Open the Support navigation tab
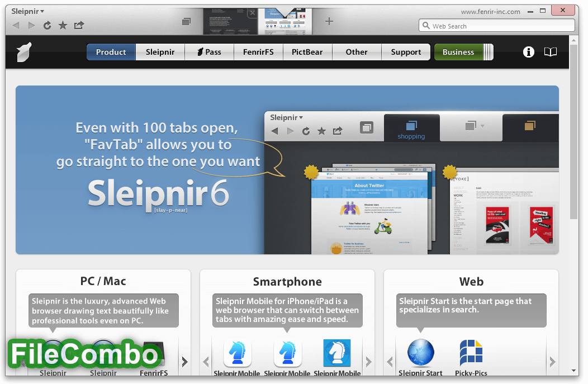Viewport: 588px width, 384px height. [x=406, y=52]
